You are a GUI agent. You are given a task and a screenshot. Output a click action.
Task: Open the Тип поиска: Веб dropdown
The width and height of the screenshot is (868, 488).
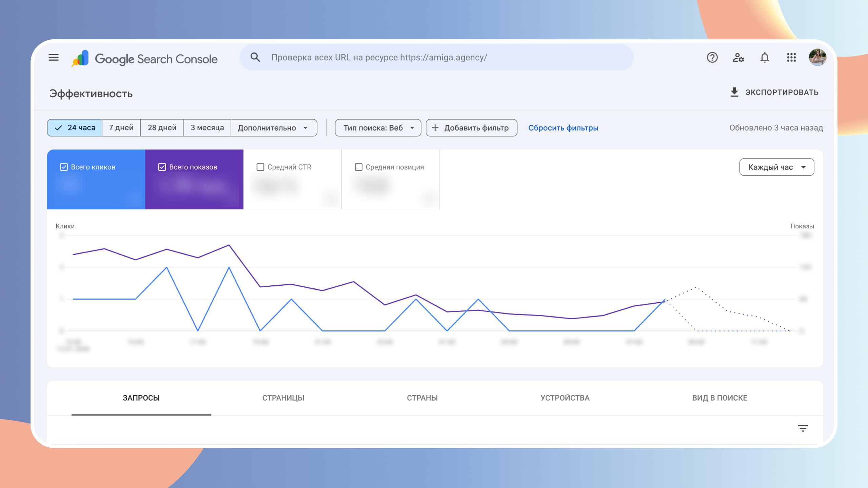378,128
